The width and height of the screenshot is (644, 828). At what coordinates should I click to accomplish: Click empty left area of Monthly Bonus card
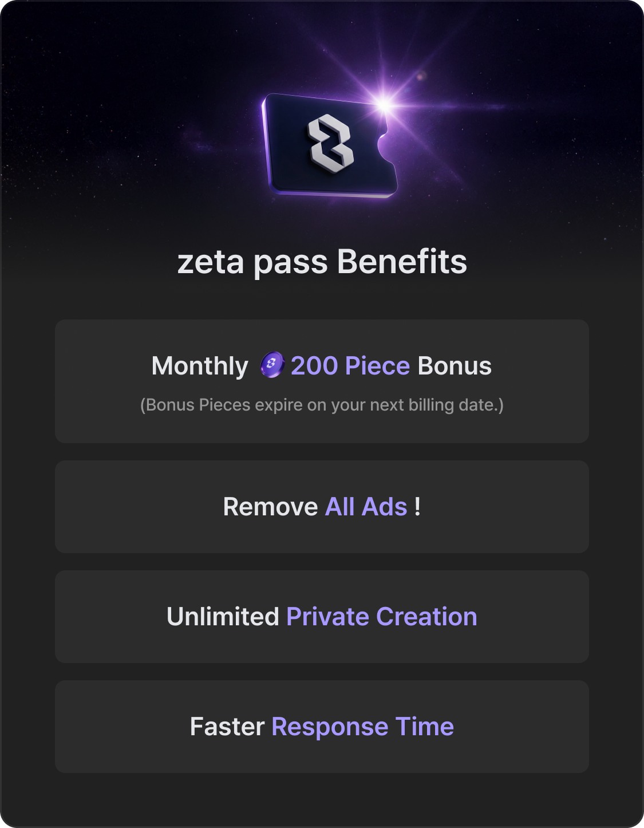(97, 381)
